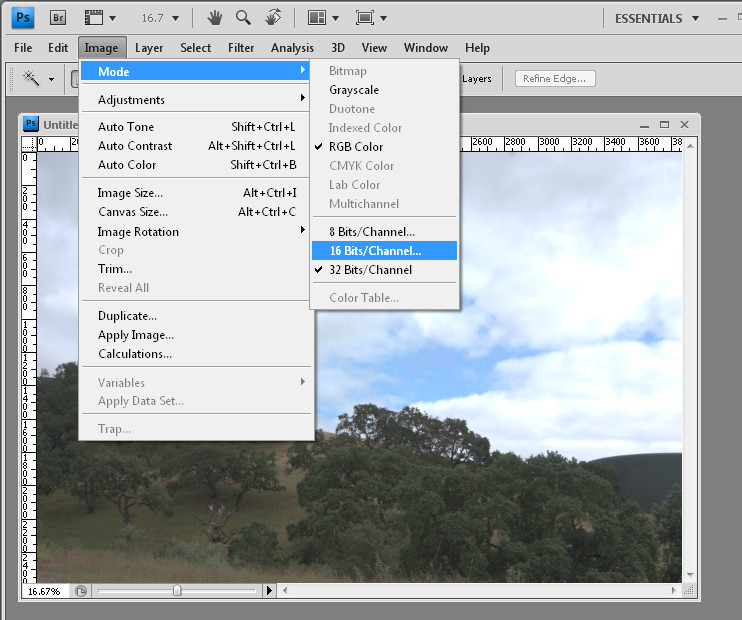Choose Calculations menu item

click(194, 354)
